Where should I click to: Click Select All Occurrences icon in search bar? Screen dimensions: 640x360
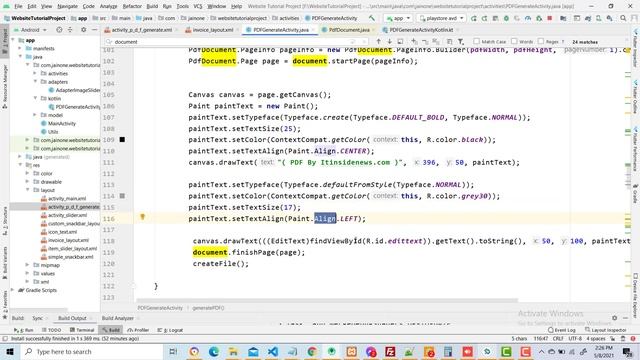(x=436, y=42)
